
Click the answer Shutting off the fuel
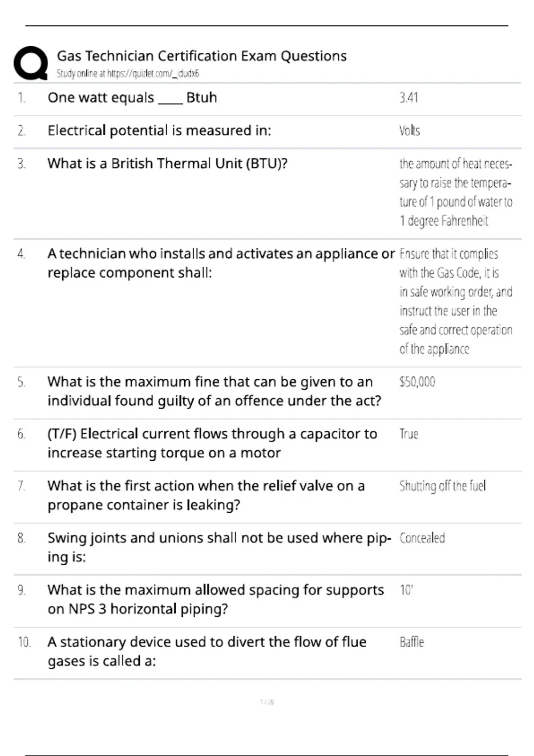pos(442,486)
